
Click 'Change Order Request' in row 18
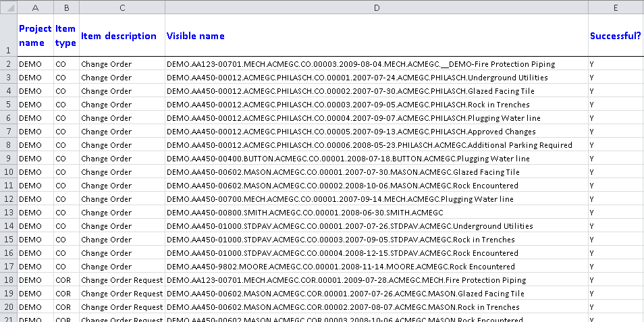tap(122, 280)
